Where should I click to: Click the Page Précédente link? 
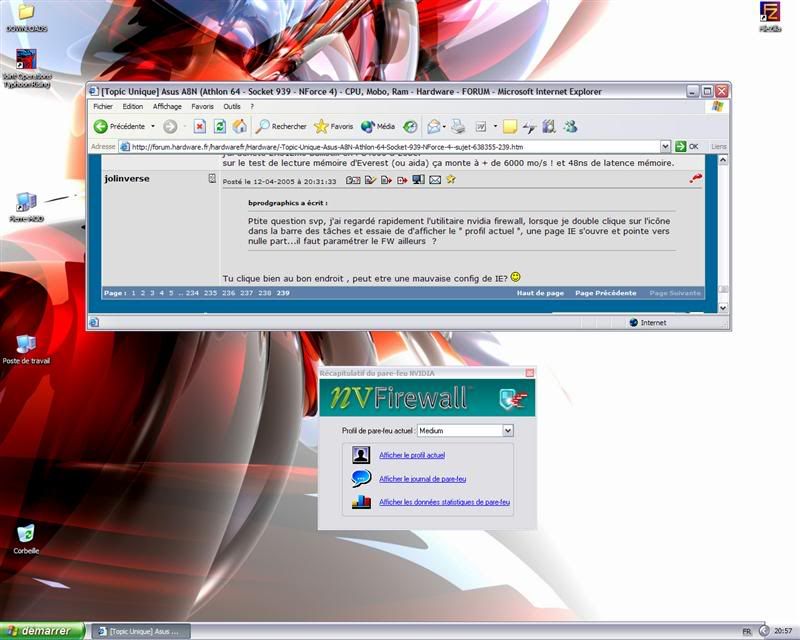[606, 293]
